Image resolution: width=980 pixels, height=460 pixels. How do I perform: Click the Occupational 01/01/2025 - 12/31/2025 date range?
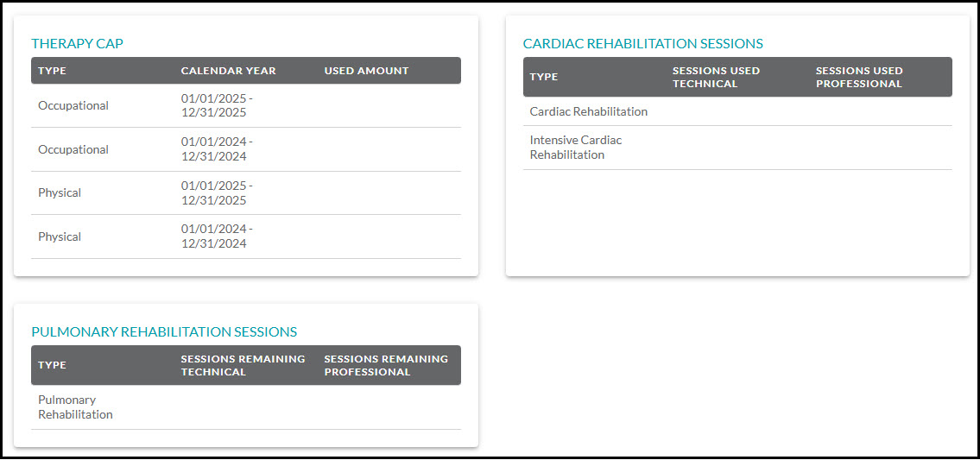[x=217, y=105]
